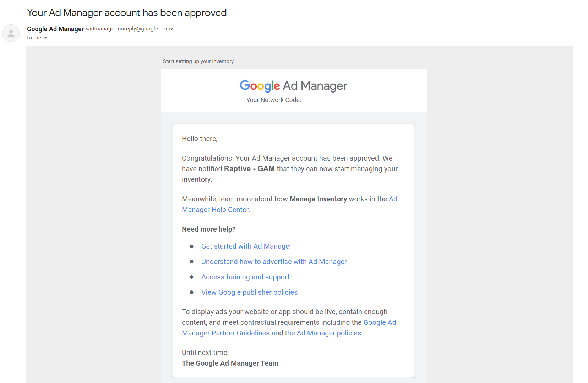Open 'Get started with Ad Manager' link
Viewport: 588px width, 383px height.
(246, 246)
